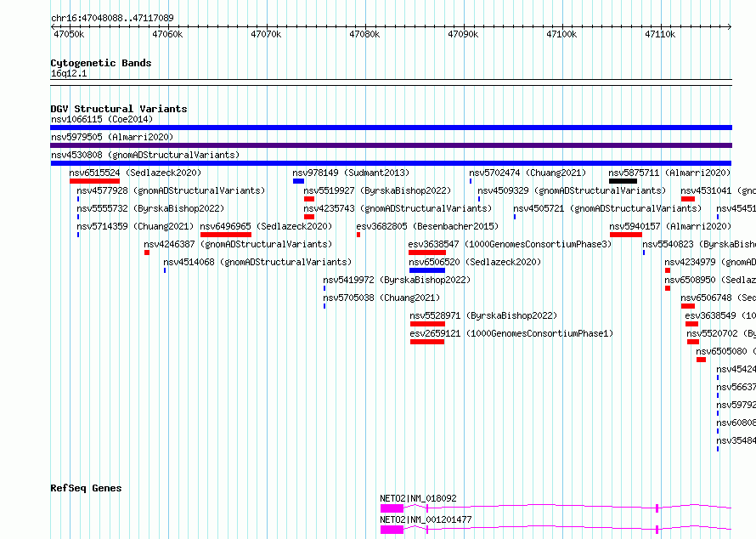
Task: Click nsv5555732 (ByrskaBishop2022) label
Action: 150,208
